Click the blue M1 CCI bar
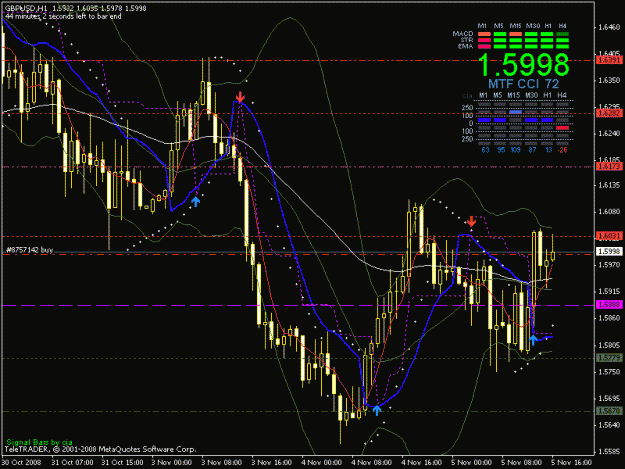Viewport: 625px width, 469px height. (484, 120)
